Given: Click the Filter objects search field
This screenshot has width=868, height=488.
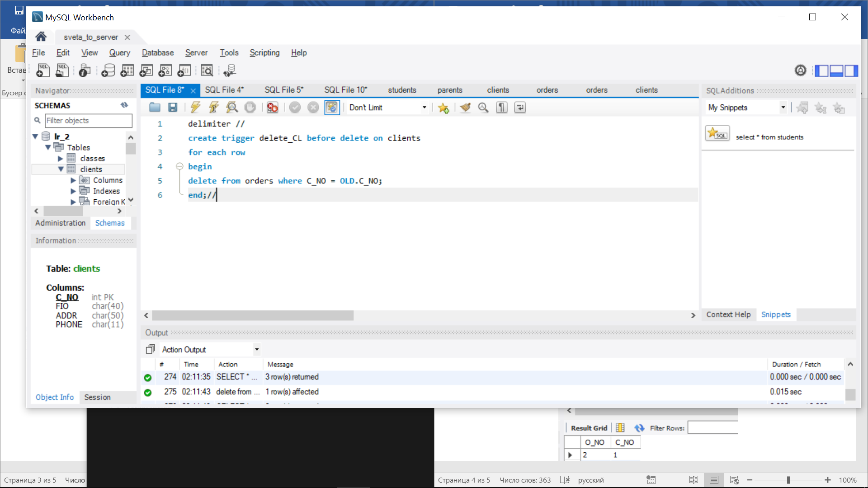Looking at the screenshot, I should point(89,120).
